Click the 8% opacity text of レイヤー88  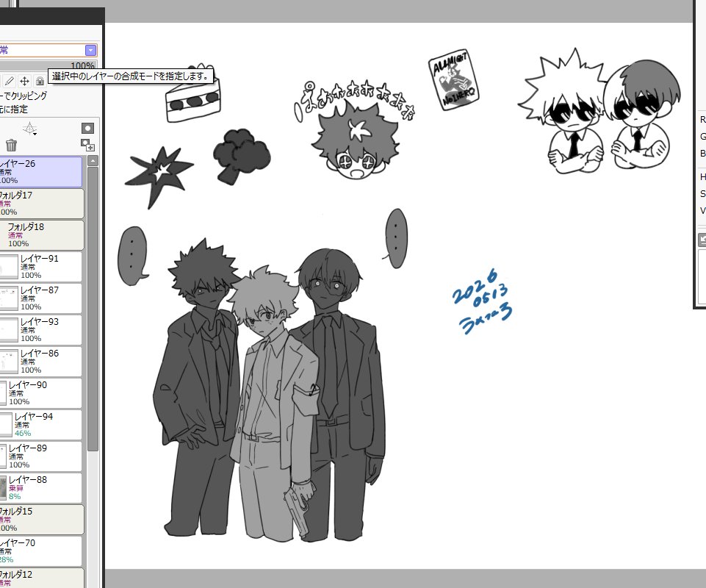click(x=15, y=496)
